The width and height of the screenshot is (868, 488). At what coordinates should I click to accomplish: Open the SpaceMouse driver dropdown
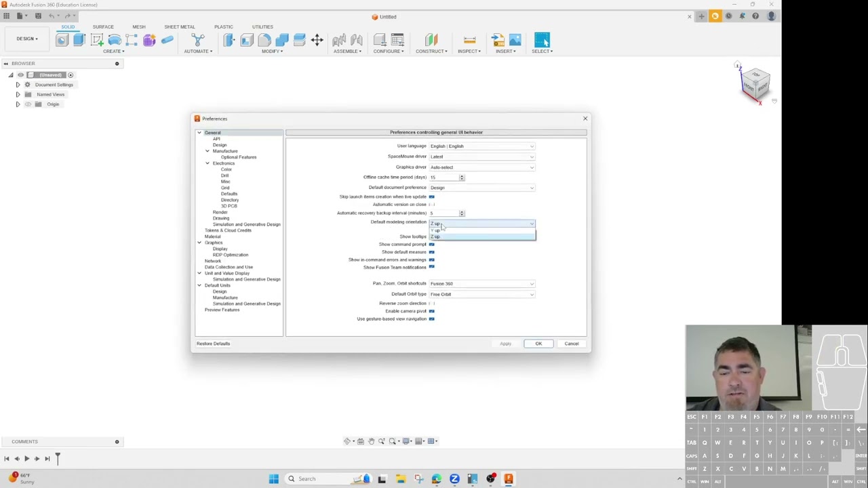[x=482, y=157]
